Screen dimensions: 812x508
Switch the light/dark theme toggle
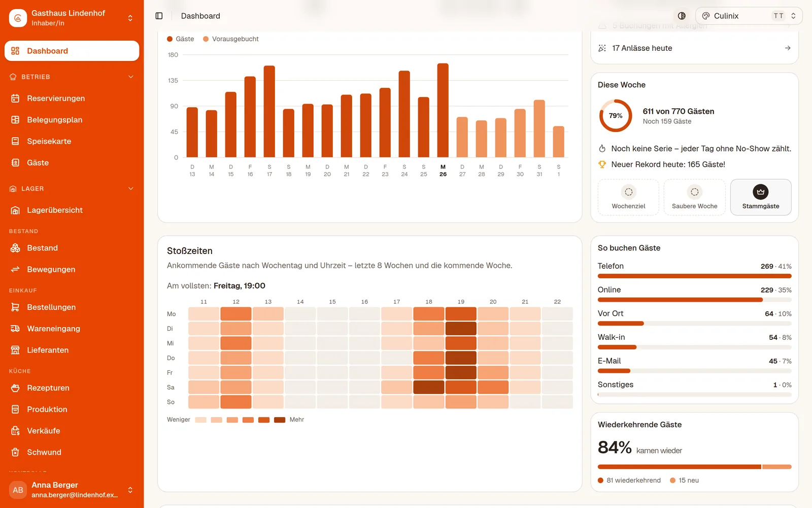682,16
